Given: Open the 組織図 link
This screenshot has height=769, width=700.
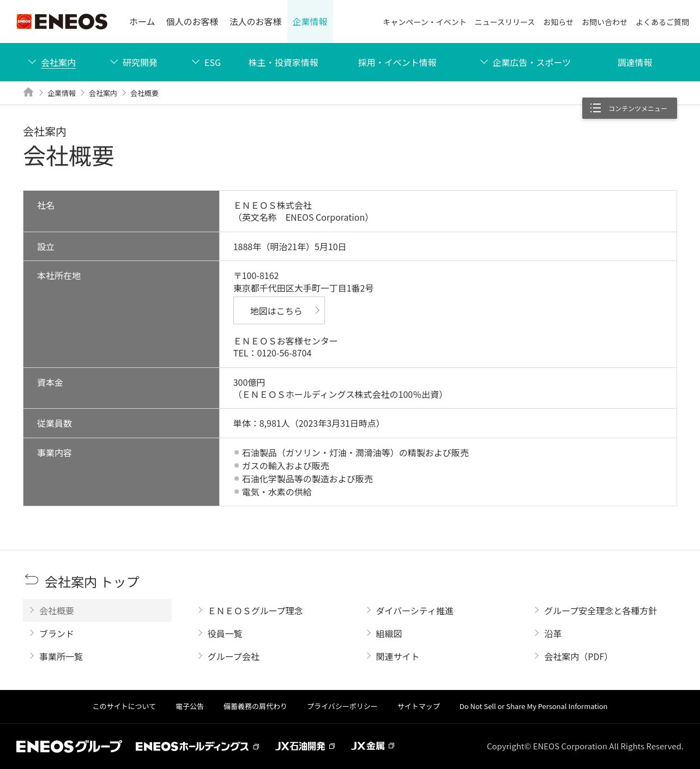Looking at the screenshot, I should (389, 634).
